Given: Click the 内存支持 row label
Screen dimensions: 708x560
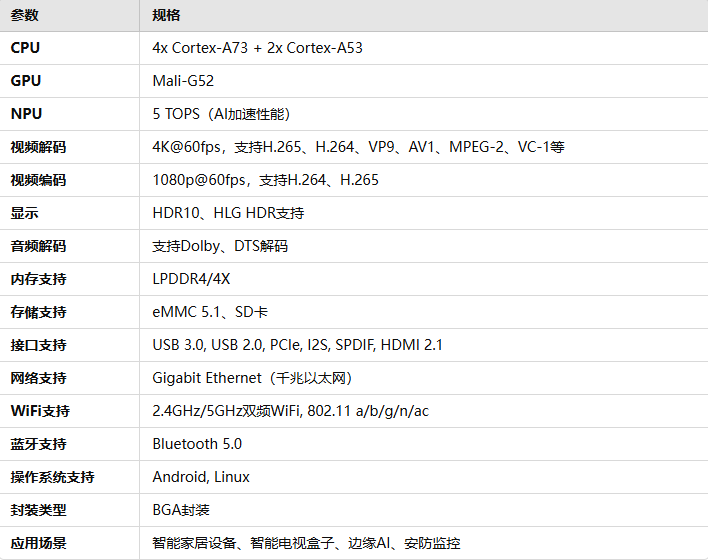Looking at the screenshot, I should tap(38, 279).
